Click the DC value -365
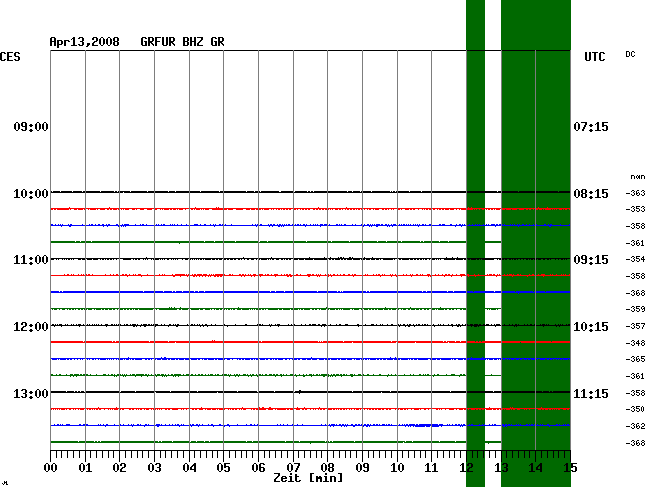 635,359
